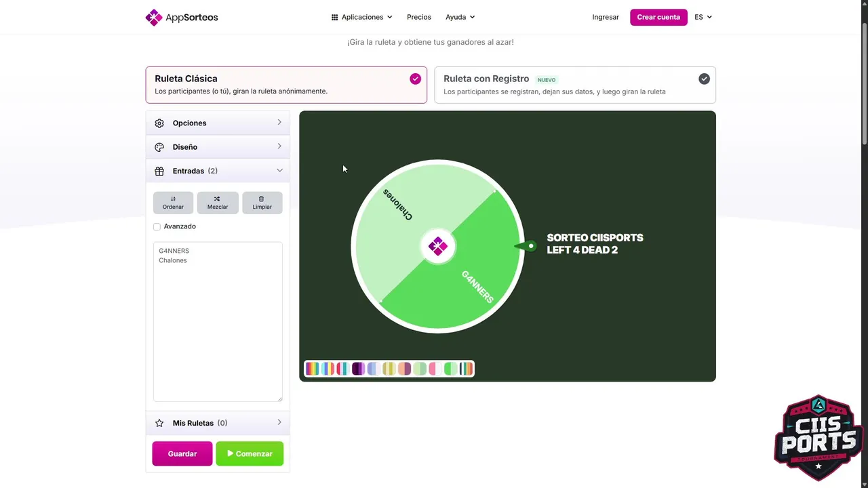Start the spin with the Comenzar button

pos(250,453)
